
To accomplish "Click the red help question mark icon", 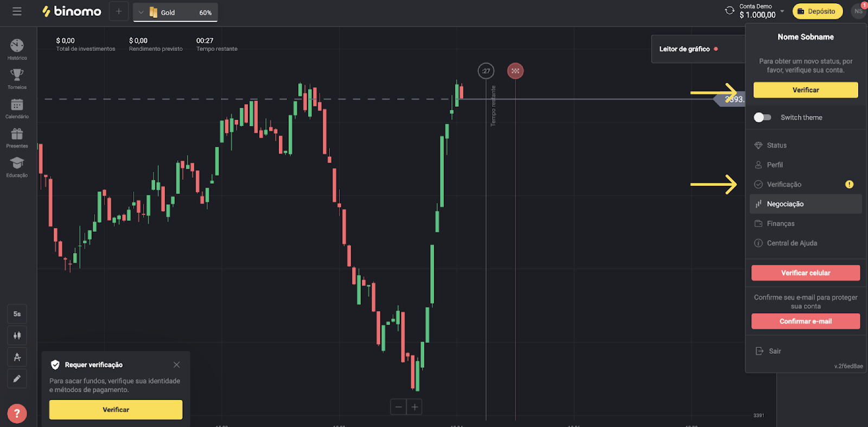I will (x=17, y=413).
